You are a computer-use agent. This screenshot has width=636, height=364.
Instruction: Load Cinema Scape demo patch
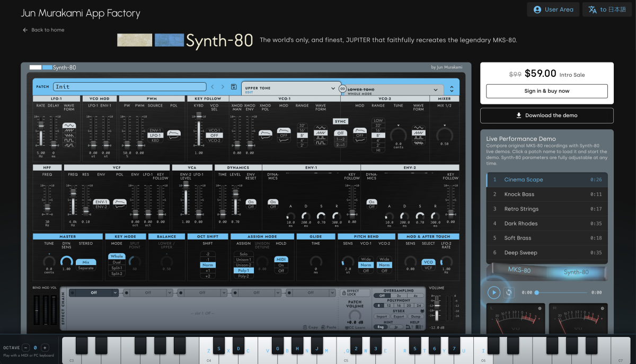coord(547,180)
